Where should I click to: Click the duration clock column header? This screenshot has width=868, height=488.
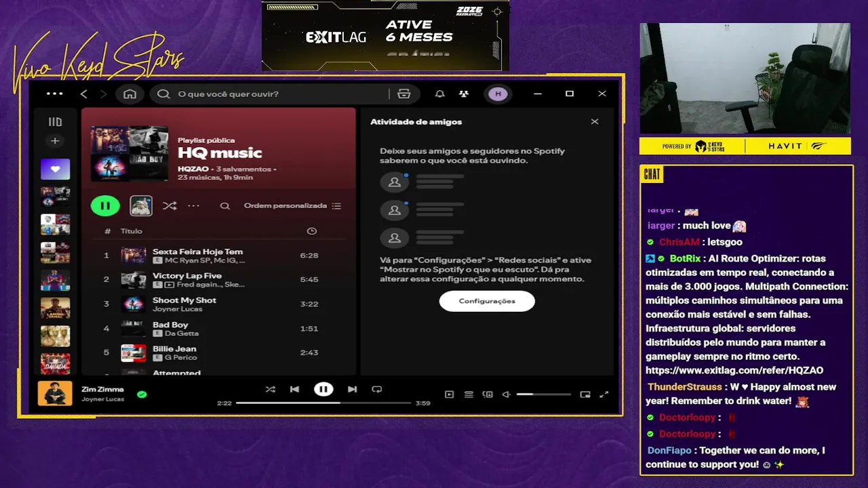(311, 231)
